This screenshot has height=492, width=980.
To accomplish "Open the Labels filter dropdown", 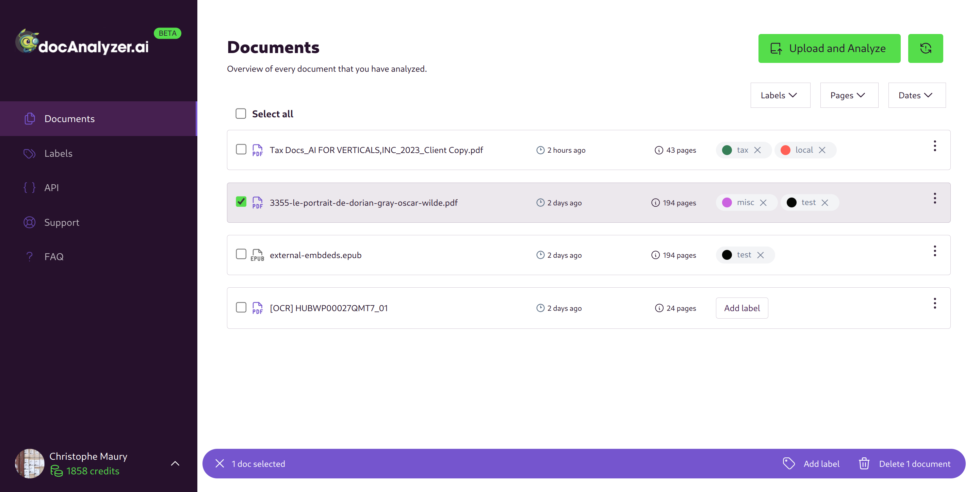I will [780, 95].
